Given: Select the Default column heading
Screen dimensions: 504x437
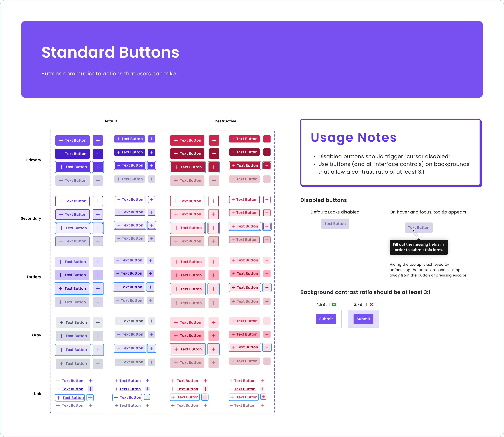Looking at the screenshot, I should pyautogui.click(x=110, y=121).
